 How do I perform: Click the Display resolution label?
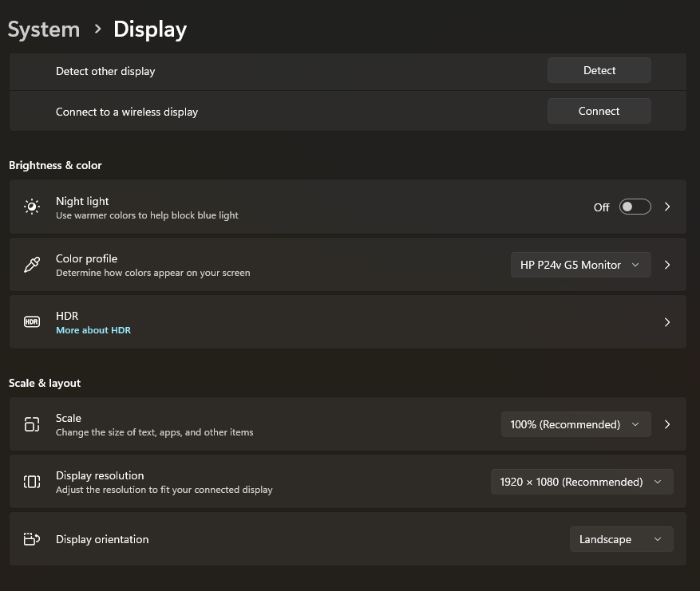[x=100, y=475]
